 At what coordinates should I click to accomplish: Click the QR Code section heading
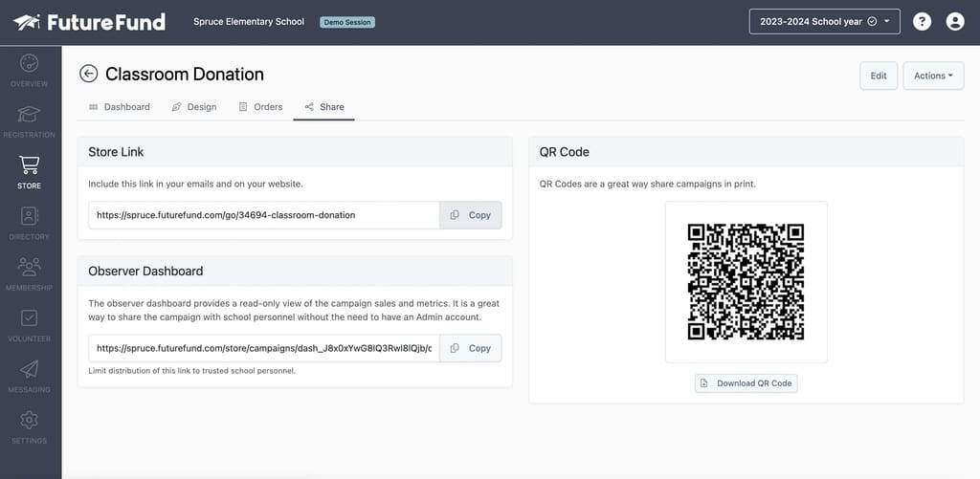[x=565, y=152]
